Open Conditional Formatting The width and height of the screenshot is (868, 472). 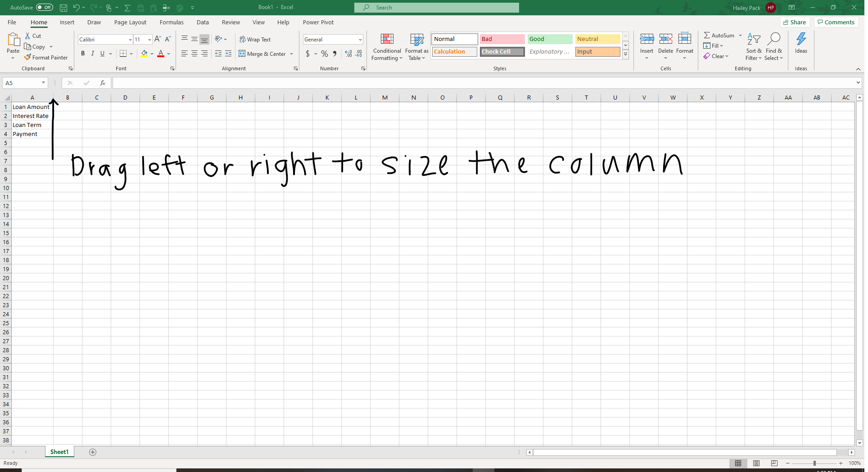click(387, 47)
